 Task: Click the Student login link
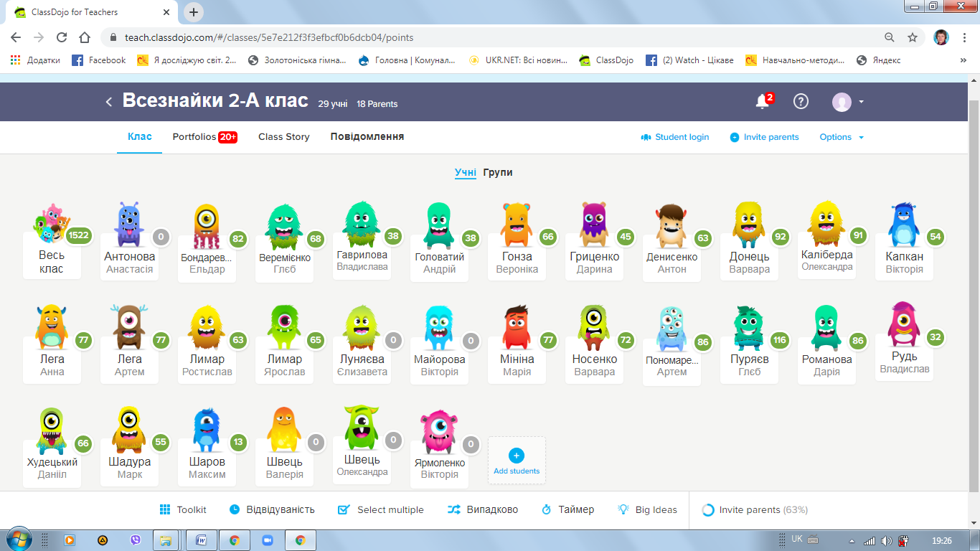point(675,137)
